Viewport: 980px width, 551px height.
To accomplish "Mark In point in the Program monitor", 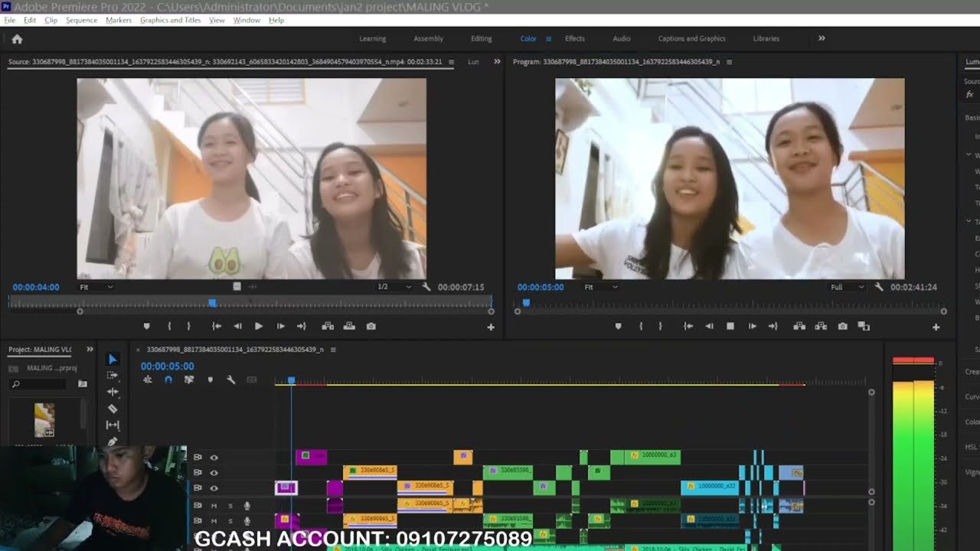I will click(641, 326).
